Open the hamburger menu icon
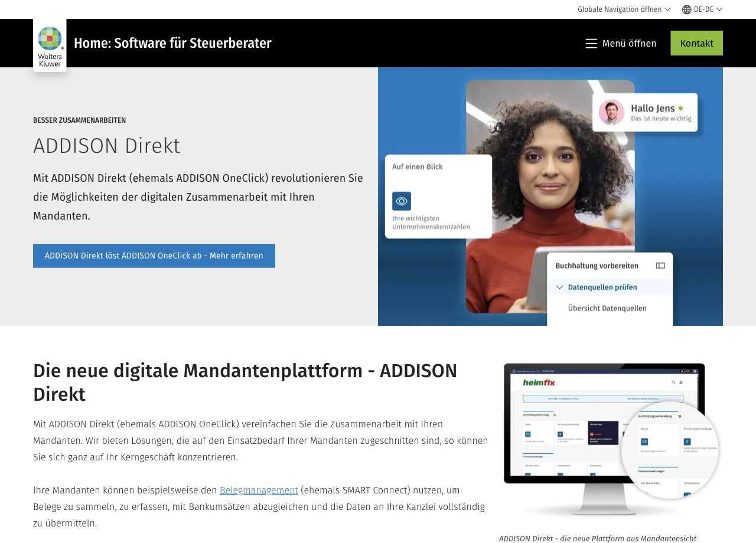The width and height of the screenshot is (756, 543). (x=591, y=44)
